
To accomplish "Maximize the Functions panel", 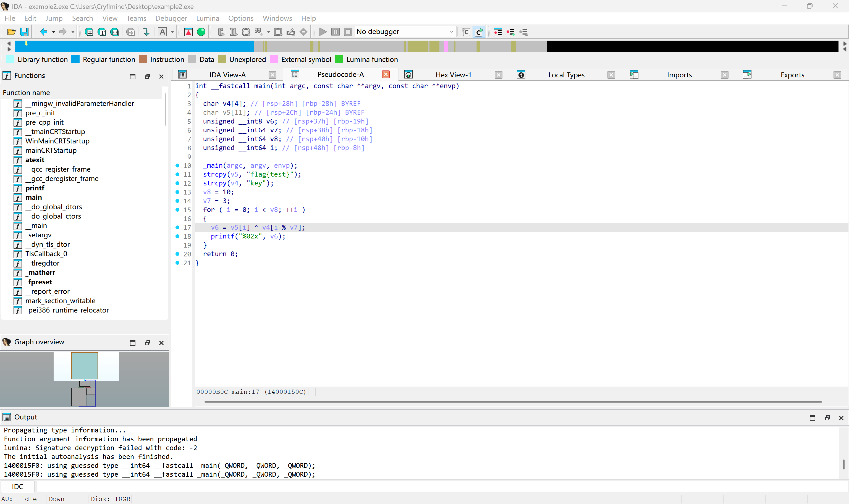I will tap(132, 77).
